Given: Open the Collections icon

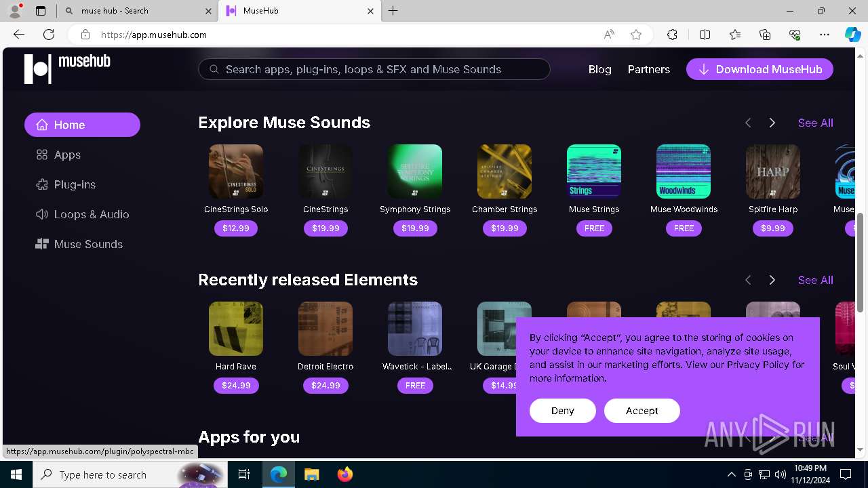Looking at the screenshot, I should pos(765,35).
